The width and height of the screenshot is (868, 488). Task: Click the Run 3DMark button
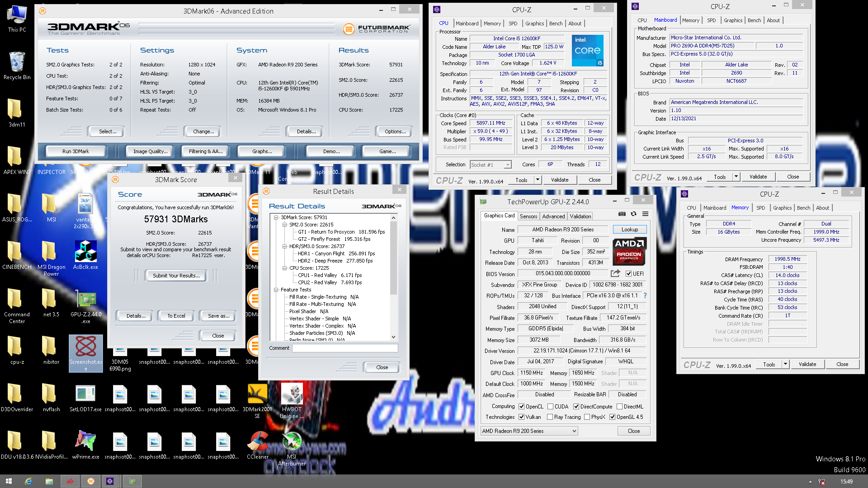[75, 151]
